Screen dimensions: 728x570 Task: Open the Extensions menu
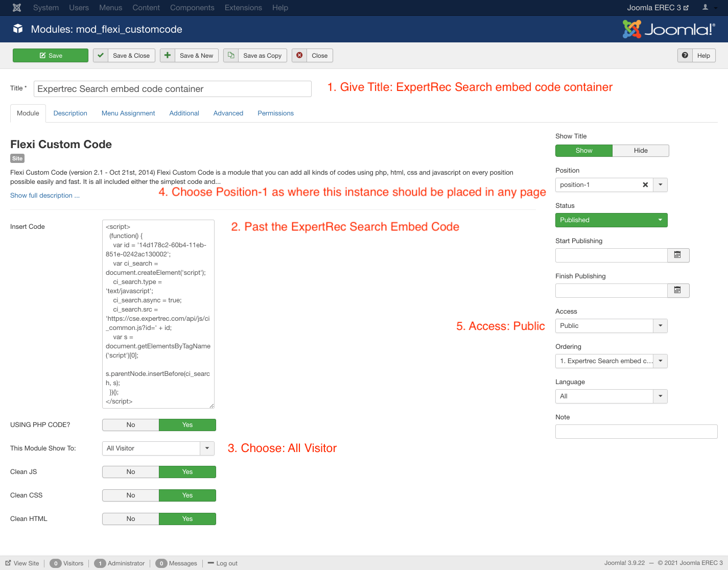[243, 8]
